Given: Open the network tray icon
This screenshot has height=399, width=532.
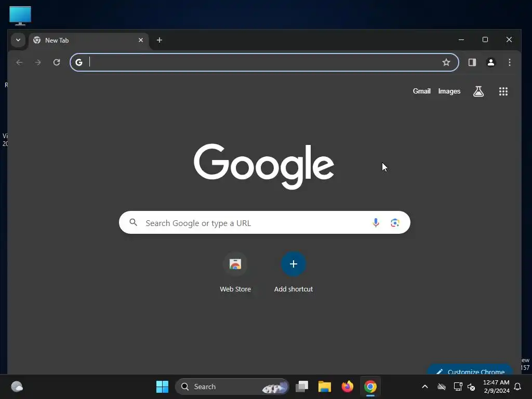Looking at the screenshot, I should tap(458, 387).
